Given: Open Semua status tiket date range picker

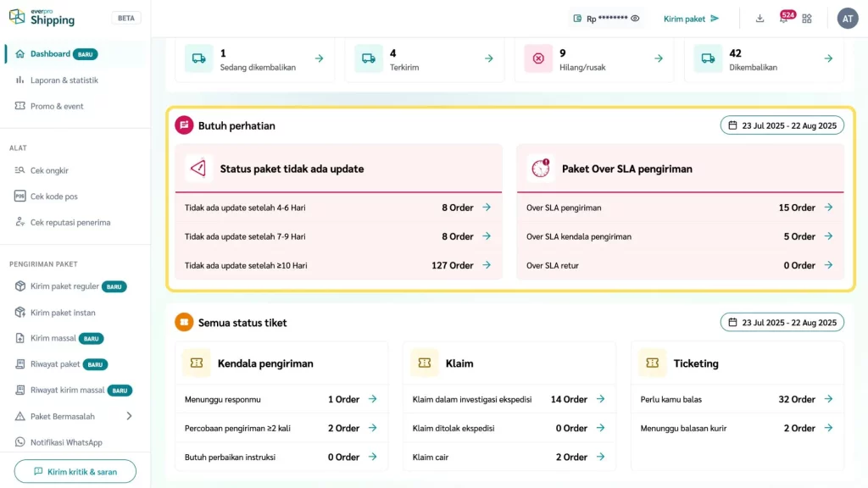Looking at the screenshot, I should [x=782, y=322].
